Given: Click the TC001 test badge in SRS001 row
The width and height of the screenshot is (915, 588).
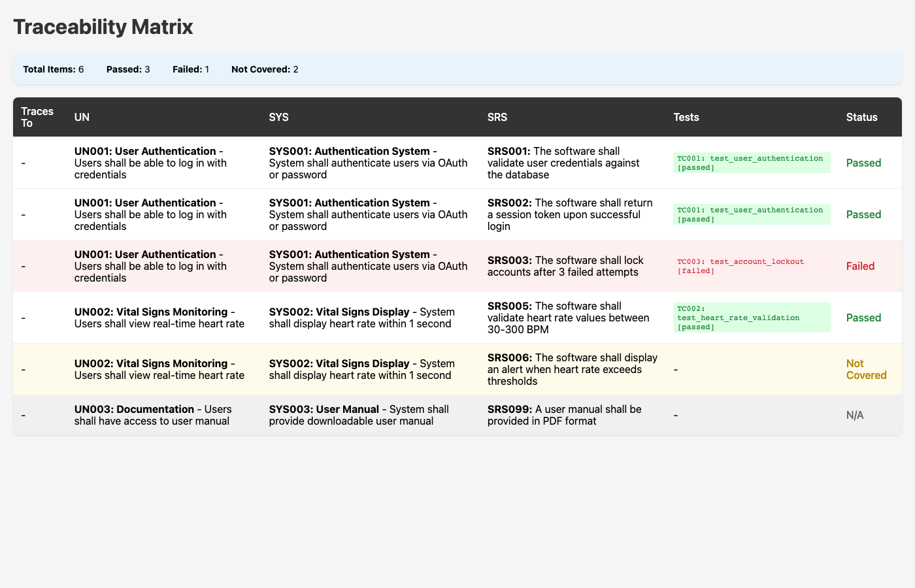Looking at the screenshot, I should click(x=752, y=163).
